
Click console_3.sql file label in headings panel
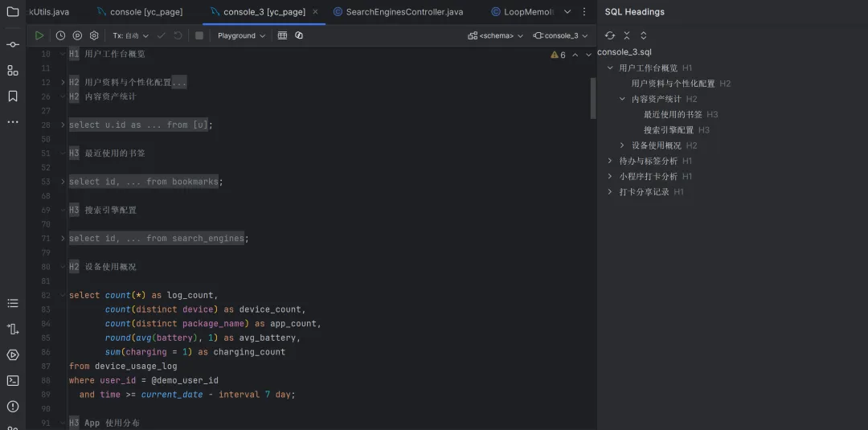click(624, 52)
